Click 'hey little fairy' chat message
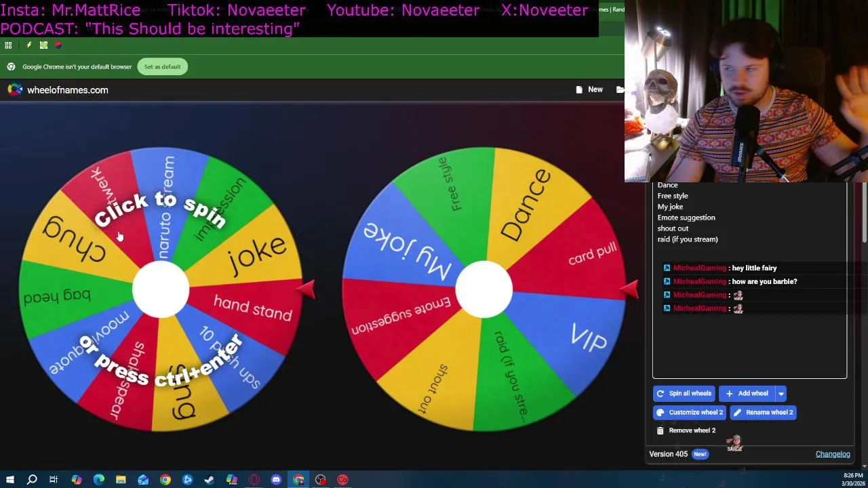The image size is (868, 488). pyautogui.click(x=754, y=268)
